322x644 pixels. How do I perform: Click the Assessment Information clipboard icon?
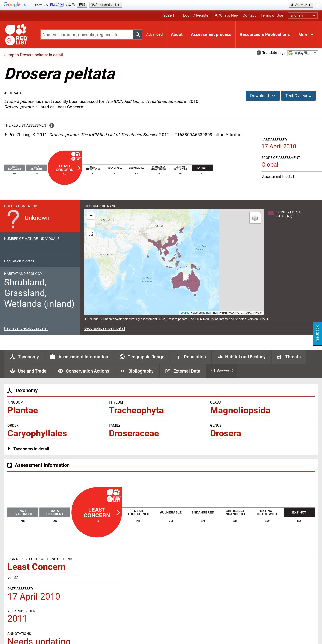[x=53, y=357]
